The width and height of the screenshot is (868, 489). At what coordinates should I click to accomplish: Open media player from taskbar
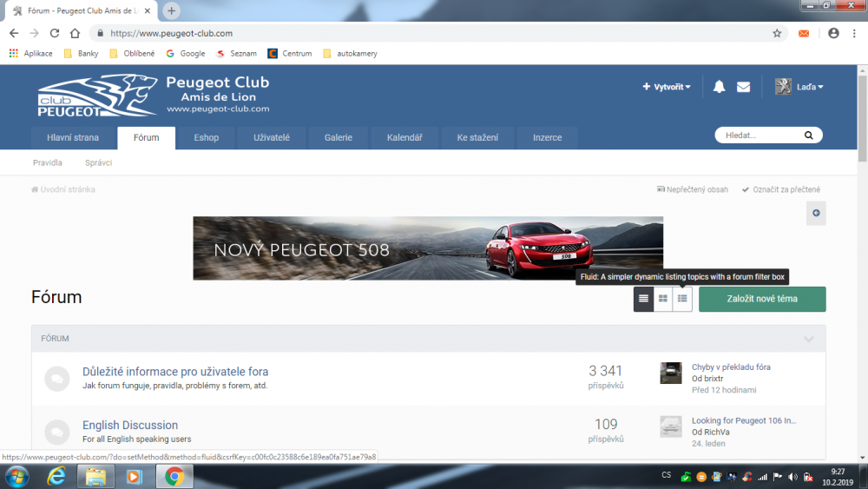coord(135,477)
